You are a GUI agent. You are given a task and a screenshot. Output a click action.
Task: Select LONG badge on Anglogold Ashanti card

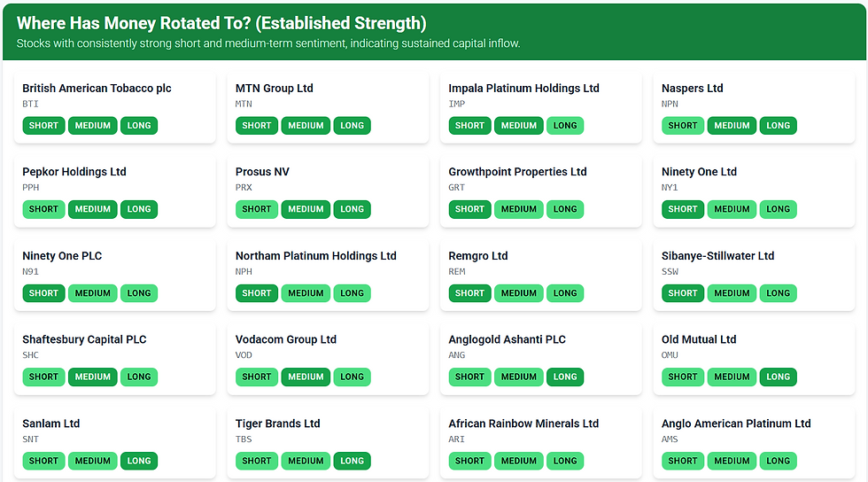pos(565,377)
